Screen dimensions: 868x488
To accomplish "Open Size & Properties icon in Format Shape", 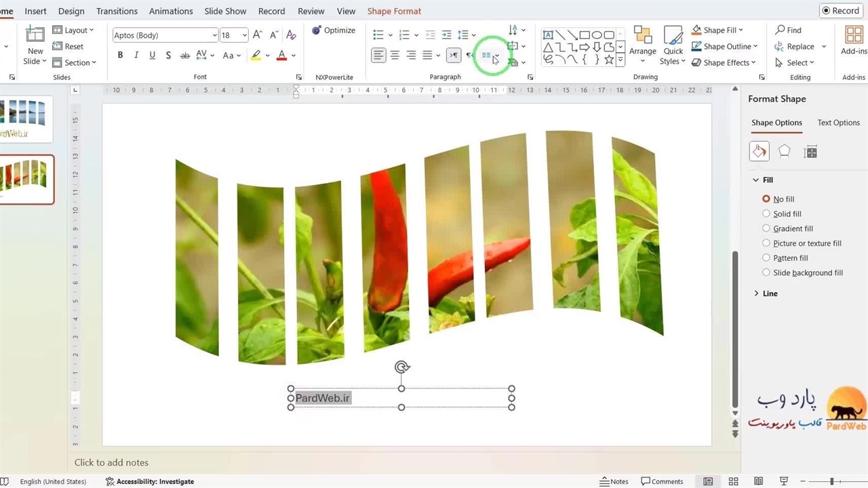I will pos(810,152).
